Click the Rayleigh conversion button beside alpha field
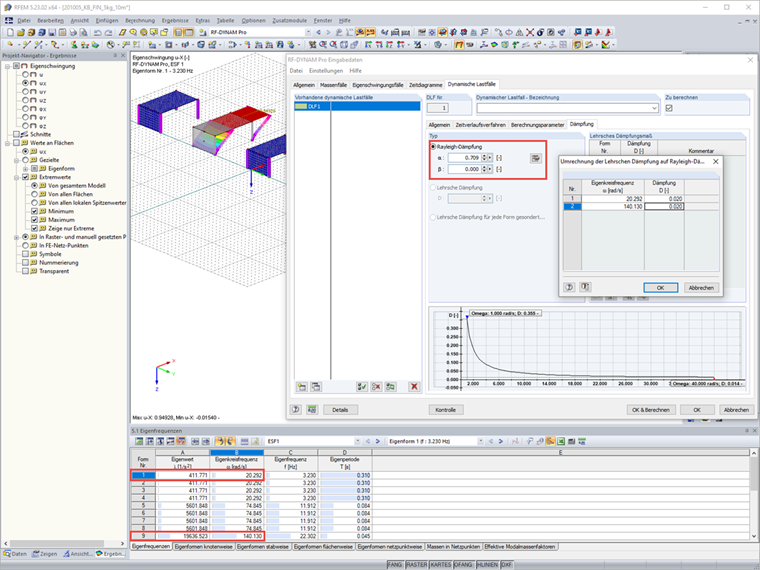760x570 pixels. [536, 158]
